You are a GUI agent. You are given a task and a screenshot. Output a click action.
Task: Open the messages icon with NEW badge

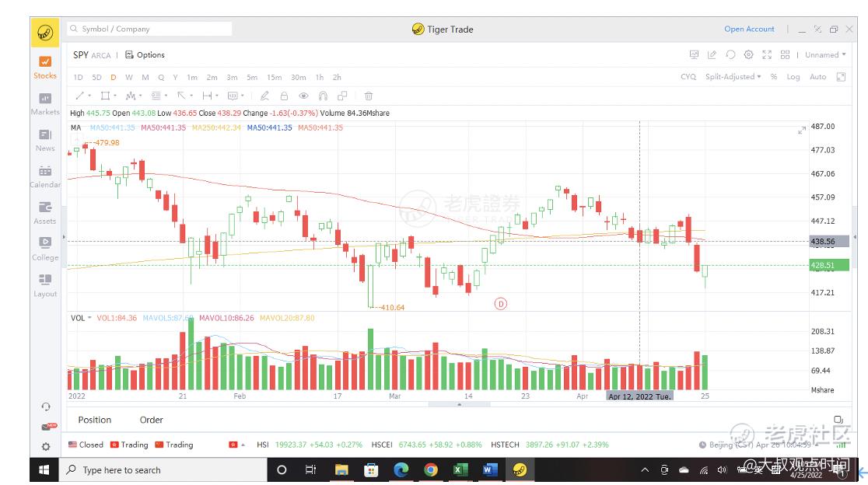(x=47, y=427)
